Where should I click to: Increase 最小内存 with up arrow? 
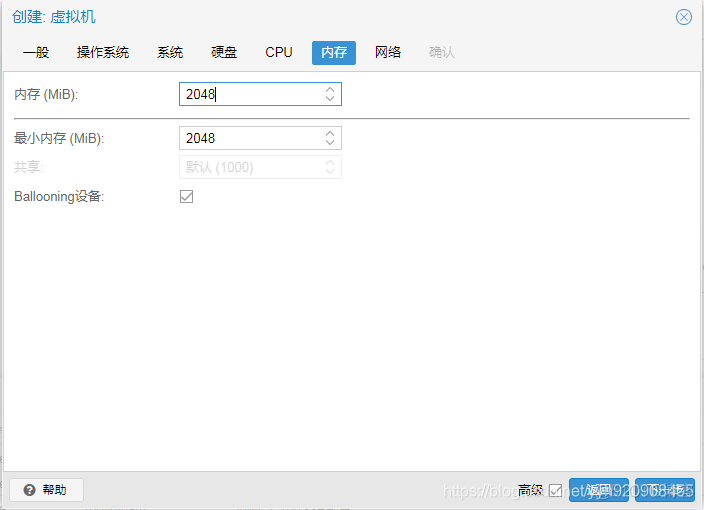(x=330, y=133)
